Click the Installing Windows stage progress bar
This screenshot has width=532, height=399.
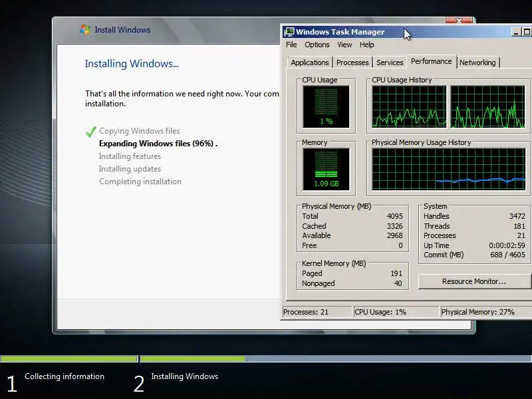[x=336, y=358]
